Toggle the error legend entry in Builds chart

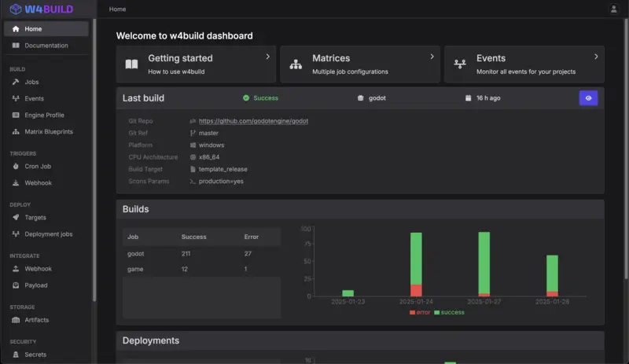tap(420, 312)
